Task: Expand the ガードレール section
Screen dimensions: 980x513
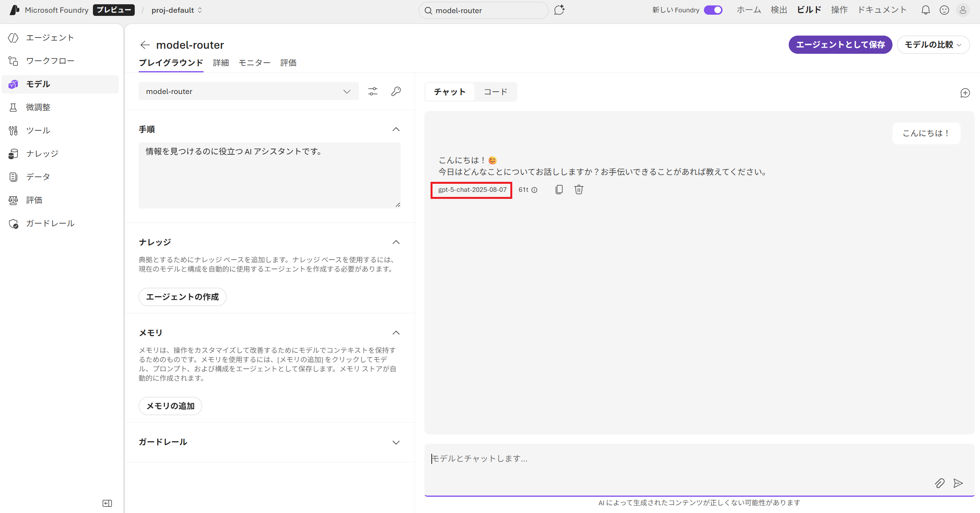Action: point(396,442)
